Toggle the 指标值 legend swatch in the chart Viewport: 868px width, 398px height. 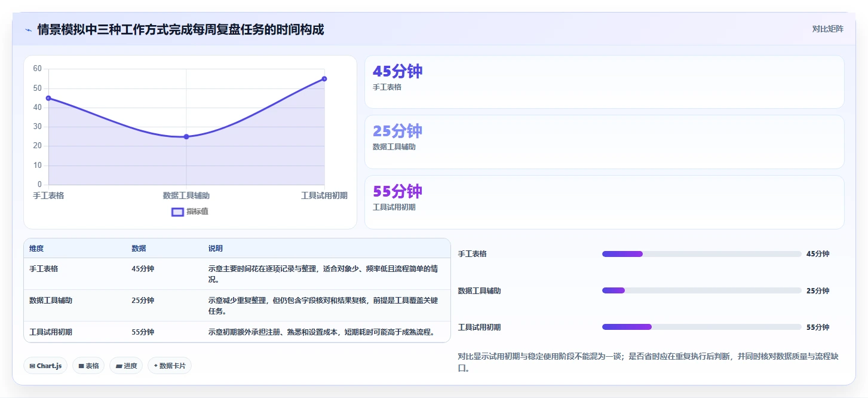[177, 212]
